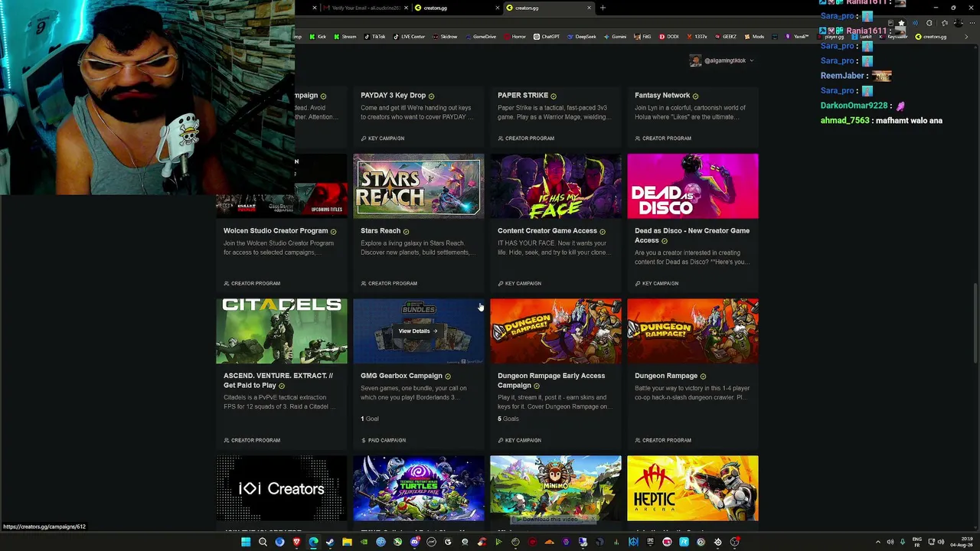Open the DODI bookmark

[669, 37]
